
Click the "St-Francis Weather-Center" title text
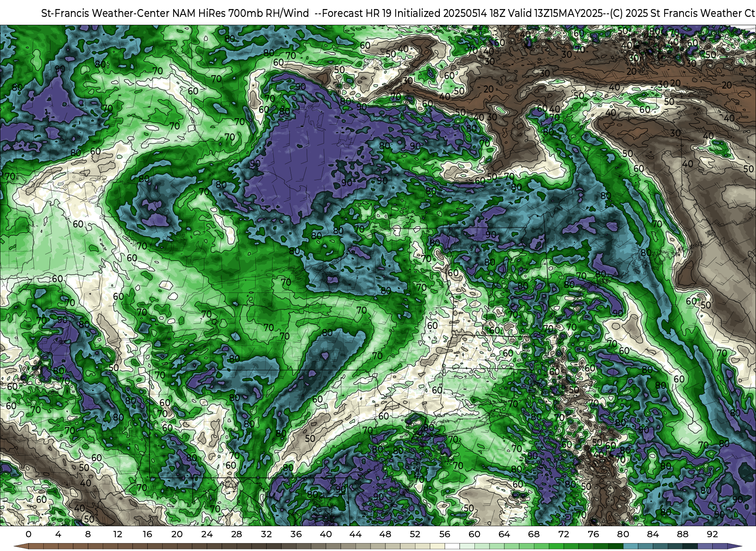pyautogui.click(x=105, y=13)
